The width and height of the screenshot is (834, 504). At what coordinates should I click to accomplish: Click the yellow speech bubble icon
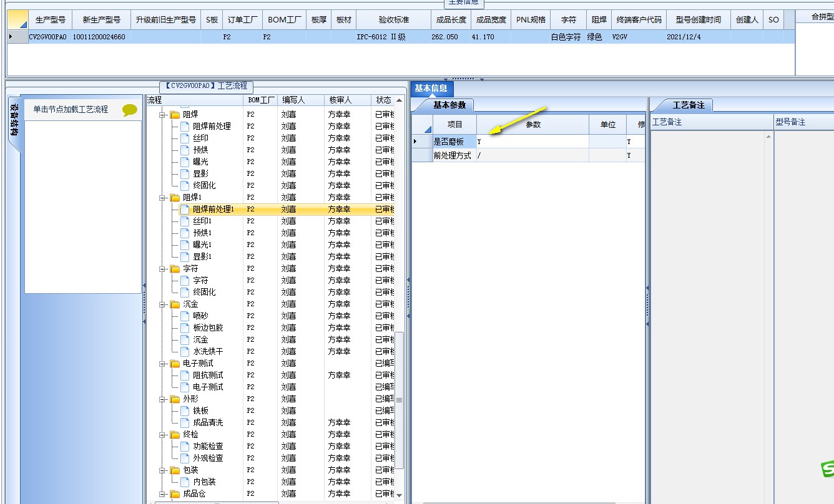(129, 110)
